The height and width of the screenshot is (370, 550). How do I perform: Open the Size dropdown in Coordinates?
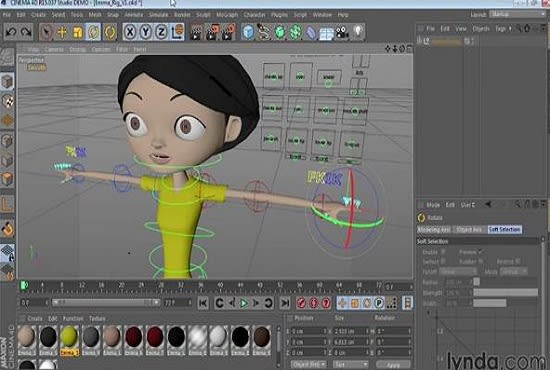tap(350, 365)
